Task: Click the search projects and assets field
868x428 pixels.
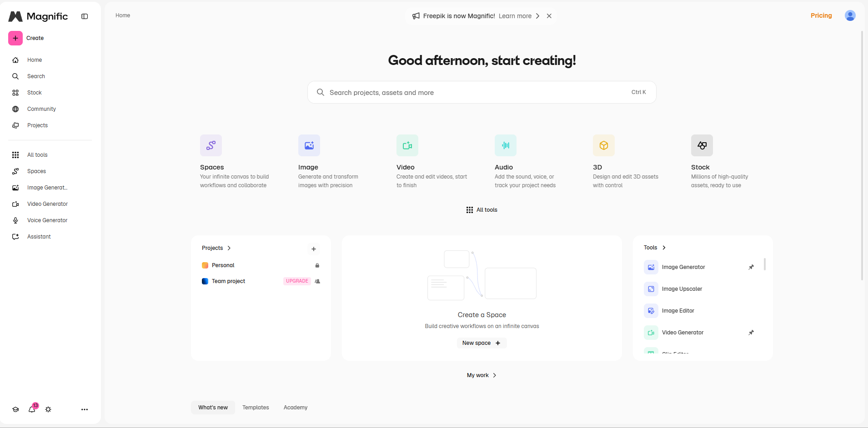Action: click(x=482, y=92)
